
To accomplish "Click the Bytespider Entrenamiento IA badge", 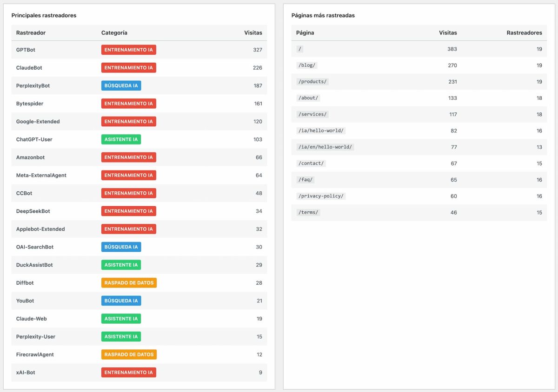I will point(128,104).
